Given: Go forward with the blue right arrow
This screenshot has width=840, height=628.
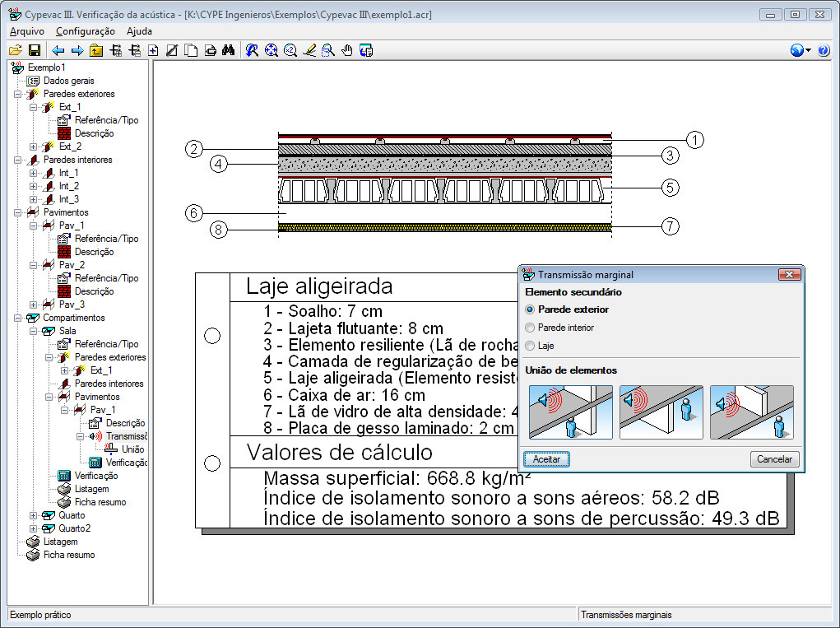Looking at the screenshot, I should [77, 50].
